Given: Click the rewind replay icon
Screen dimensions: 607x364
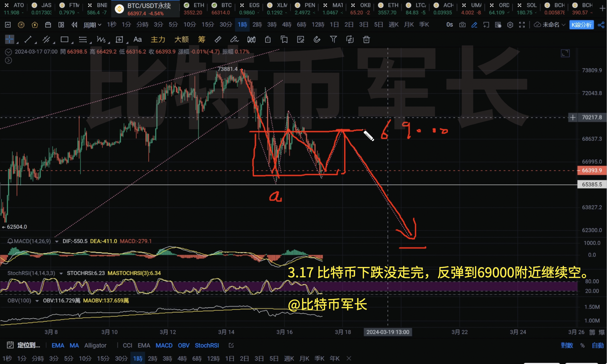Looking at the screenshot, I should (74, 25).
